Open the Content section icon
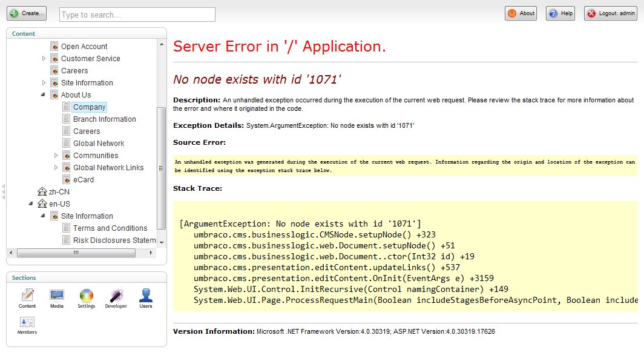644x358 pixels. 27,299
